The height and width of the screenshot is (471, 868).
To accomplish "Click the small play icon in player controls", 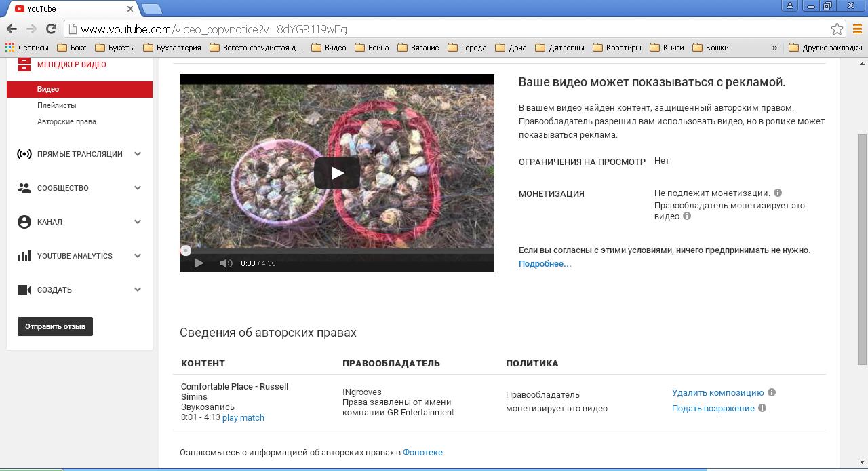I will tap(199, 263).
